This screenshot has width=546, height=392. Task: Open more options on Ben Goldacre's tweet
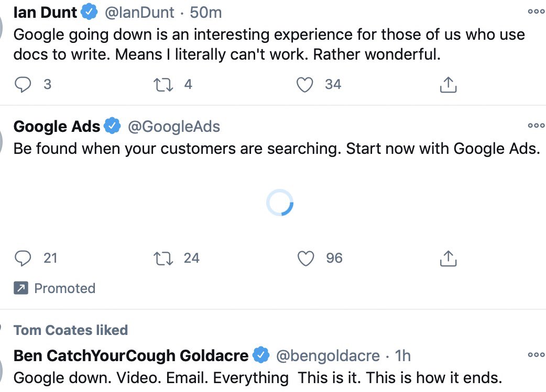pos(536,355)
